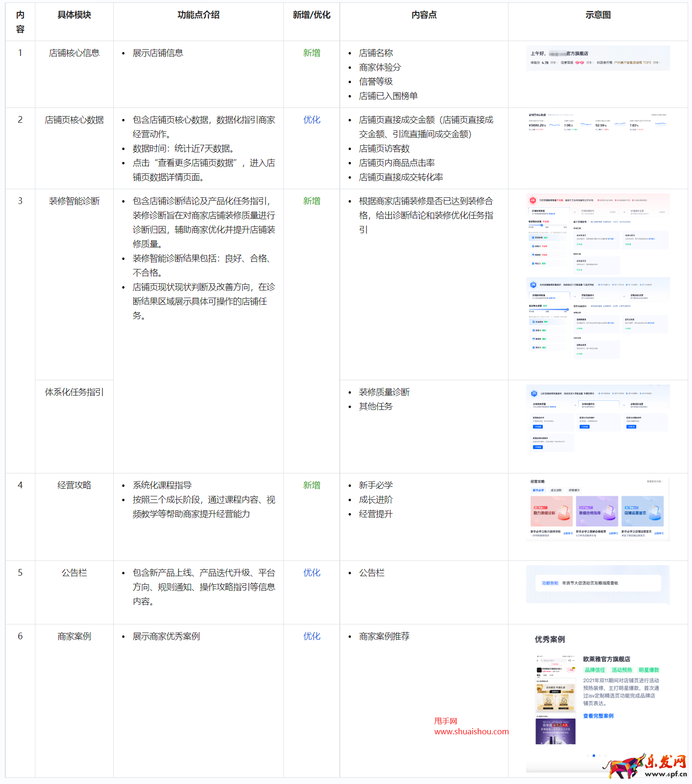This screenshot has height=784, width=692.
Task: Click 商家案例 module cell
Action: [x=74, y=636]
